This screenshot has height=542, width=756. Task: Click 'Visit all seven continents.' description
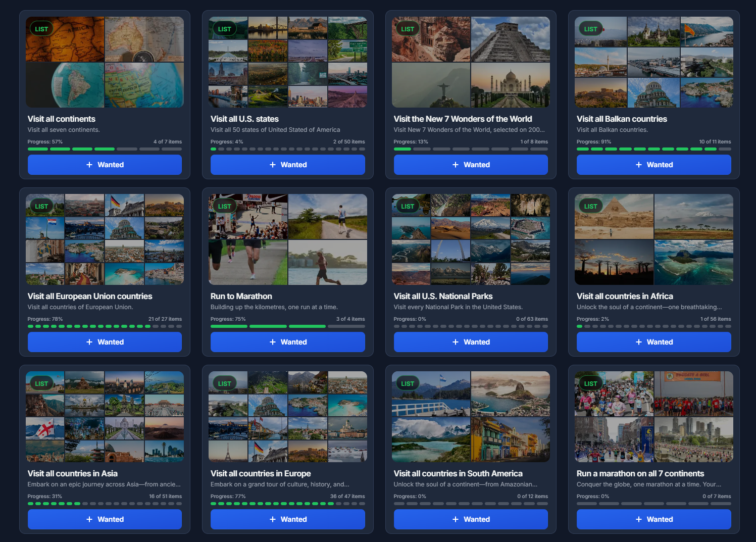(64, 130)
